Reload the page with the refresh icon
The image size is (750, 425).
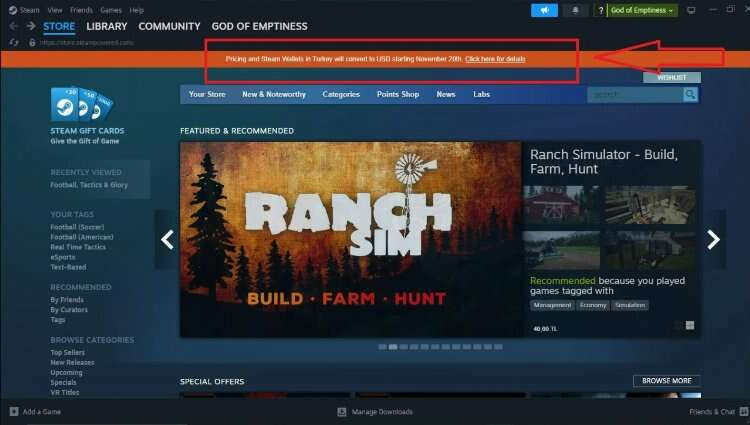click(14, 43)
